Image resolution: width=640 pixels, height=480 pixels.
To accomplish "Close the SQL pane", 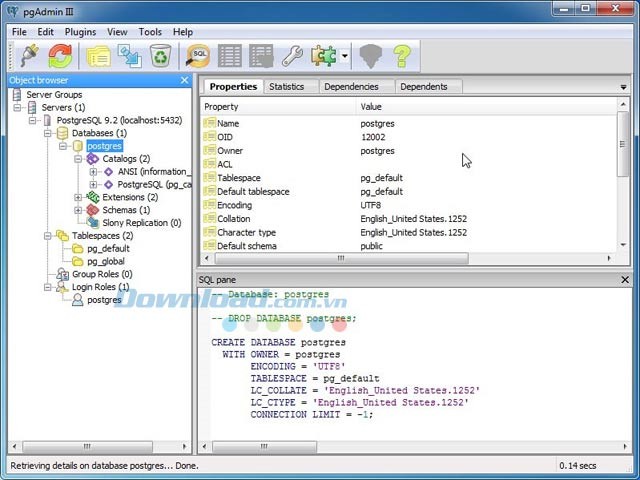I will point(625,280).
